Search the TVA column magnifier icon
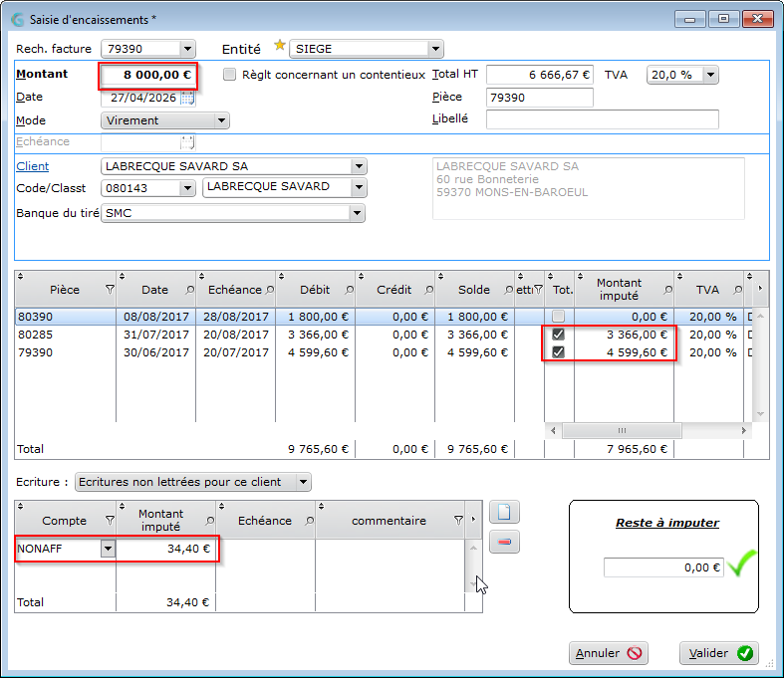The image size is (784, 678). 737,290
